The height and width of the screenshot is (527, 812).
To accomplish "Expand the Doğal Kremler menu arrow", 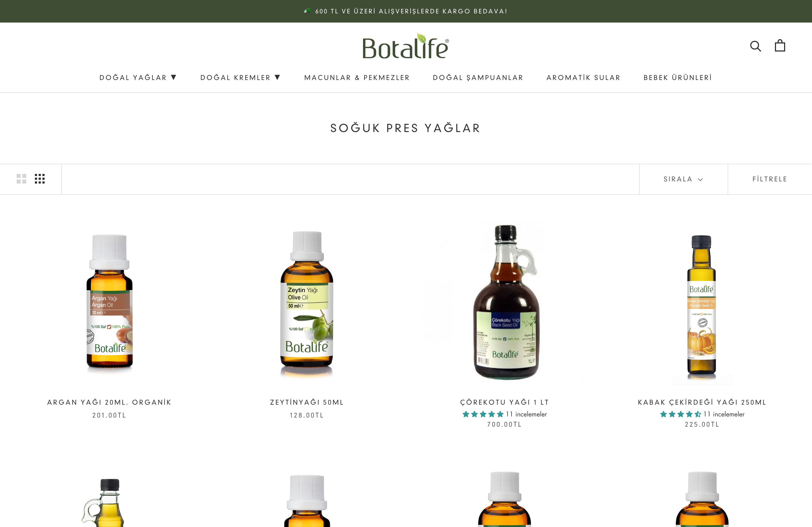I will (x=277, y=77).
